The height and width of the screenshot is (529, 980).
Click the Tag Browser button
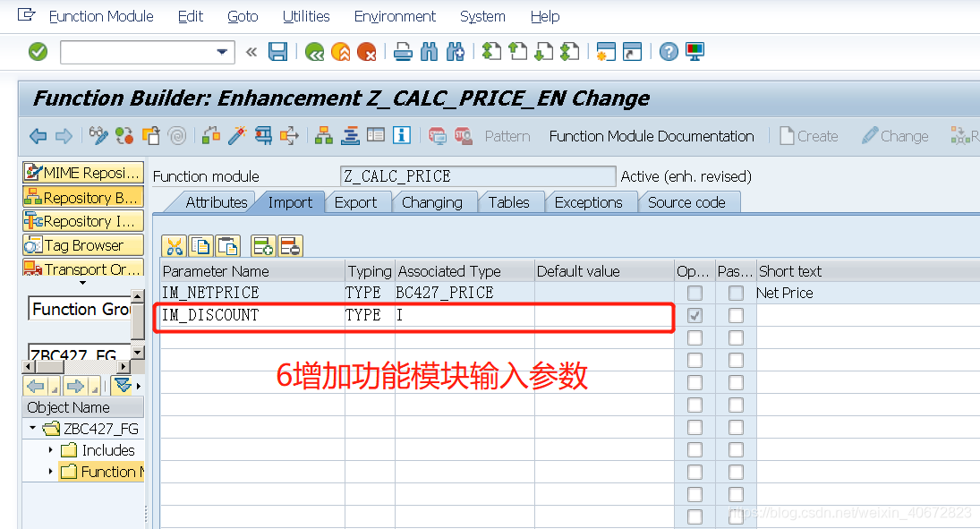[x=83, y=245]
